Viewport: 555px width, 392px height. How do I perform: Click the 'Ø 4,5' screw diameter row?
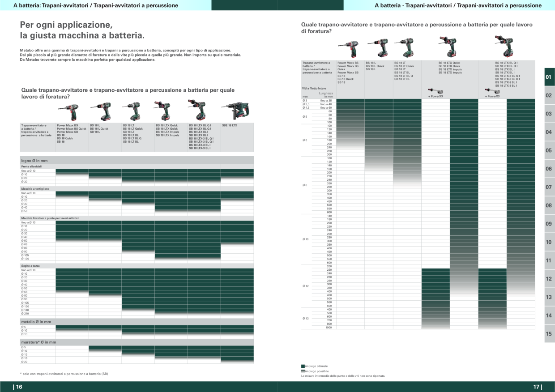pos(306,108)
